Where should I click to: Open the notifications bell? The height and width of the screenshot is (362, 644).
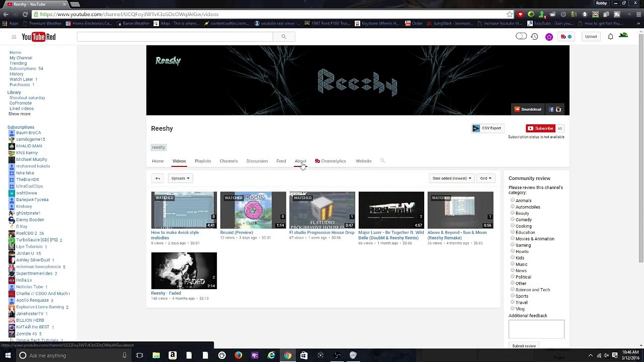coord(610,37)
